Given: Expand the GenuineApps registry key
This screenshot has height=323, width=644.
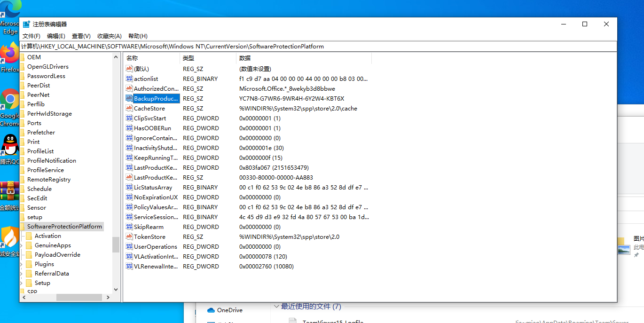Looking at the screenshot, I should click(21, 245).
